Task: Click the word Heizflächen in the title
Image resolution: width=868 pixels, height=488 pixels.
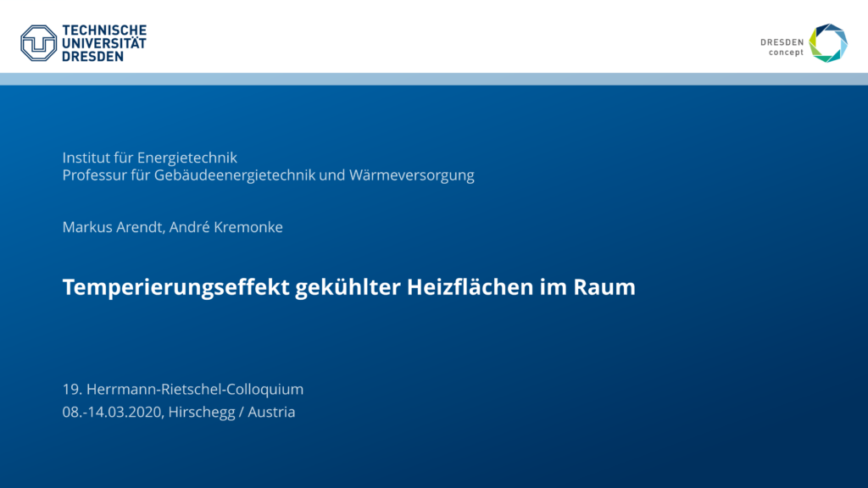Action: tap(470, 288)
